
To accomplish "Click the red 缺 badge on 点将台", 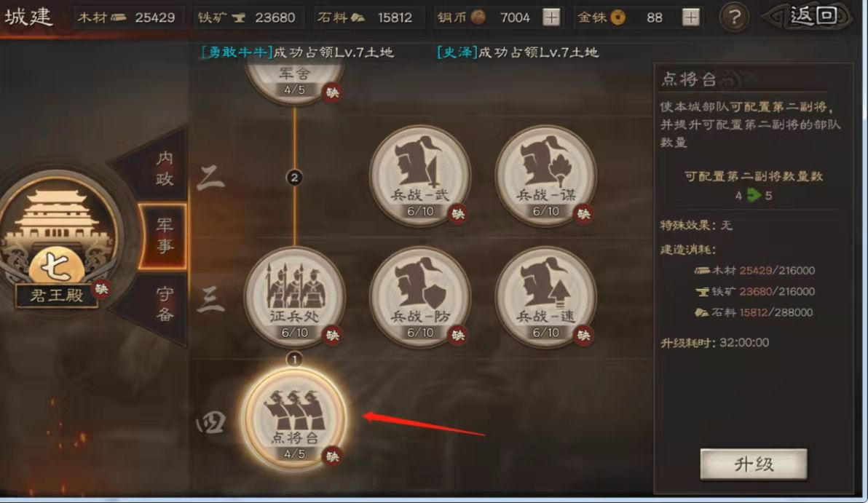I will (332, 456).
